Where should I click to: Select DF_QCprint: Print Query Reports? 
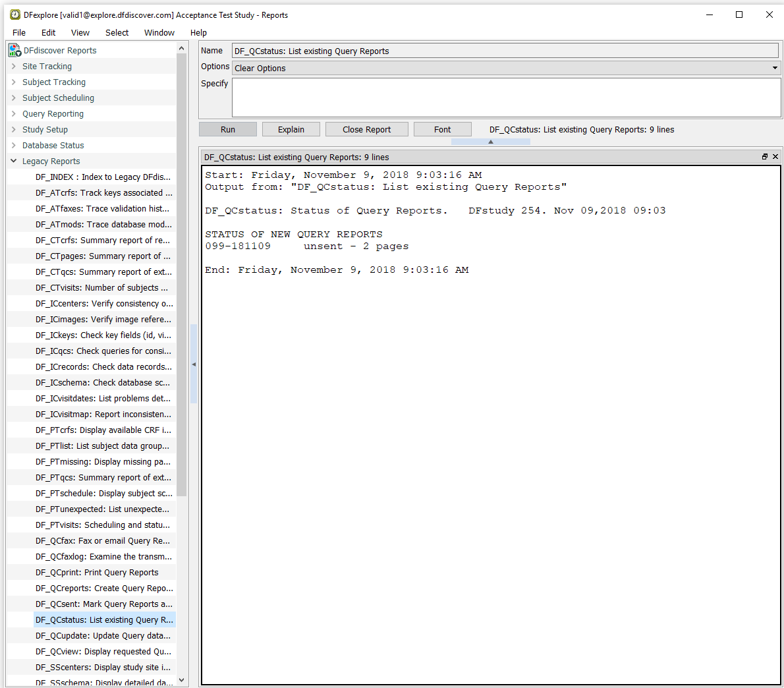pyautogui.click(x=97, y=572)
